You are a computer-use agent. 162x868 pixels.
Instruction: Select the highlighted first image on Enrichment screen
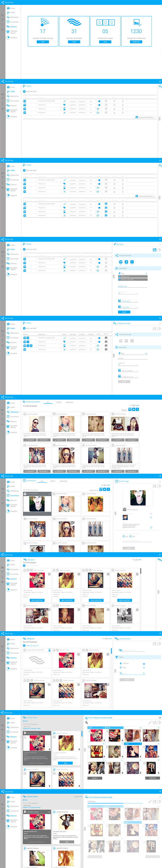[37, 503]
